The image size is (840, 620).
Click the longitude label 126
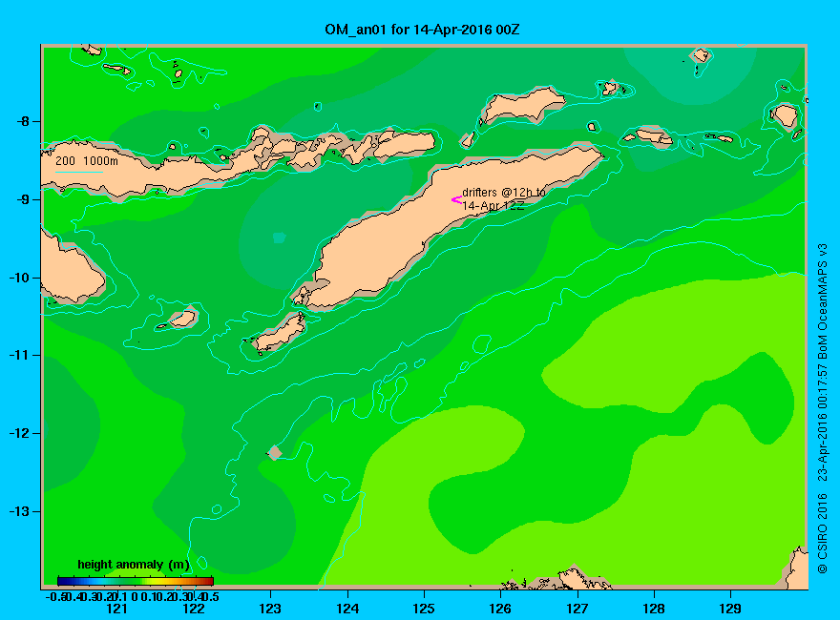click(x=500, y=609)
